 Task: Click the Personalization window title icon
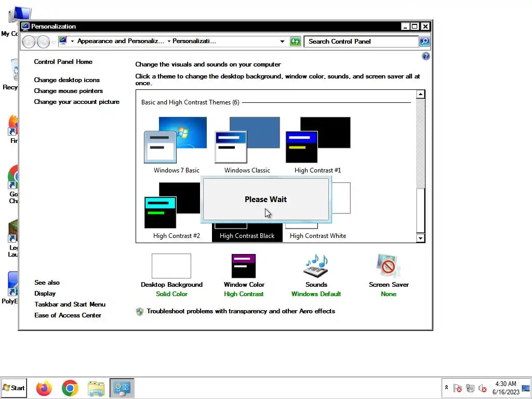(x=25, y=26)
